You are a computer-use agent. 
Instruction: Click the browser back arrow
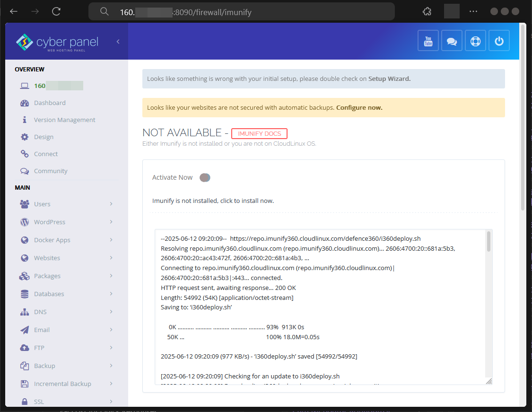click(14, 11)
